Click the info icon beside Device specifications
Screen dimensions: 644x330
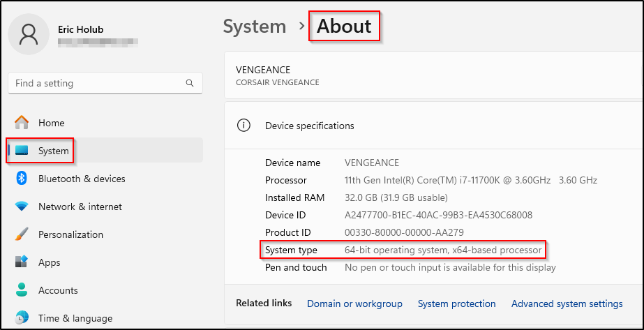(x=244, y=126)
